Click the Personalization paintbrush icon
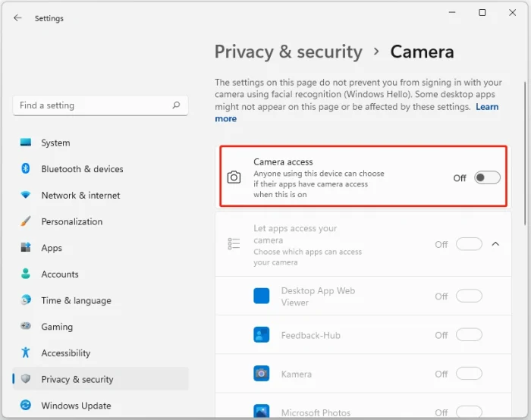Screen dimensions: 531x420 tap(26, 221)
